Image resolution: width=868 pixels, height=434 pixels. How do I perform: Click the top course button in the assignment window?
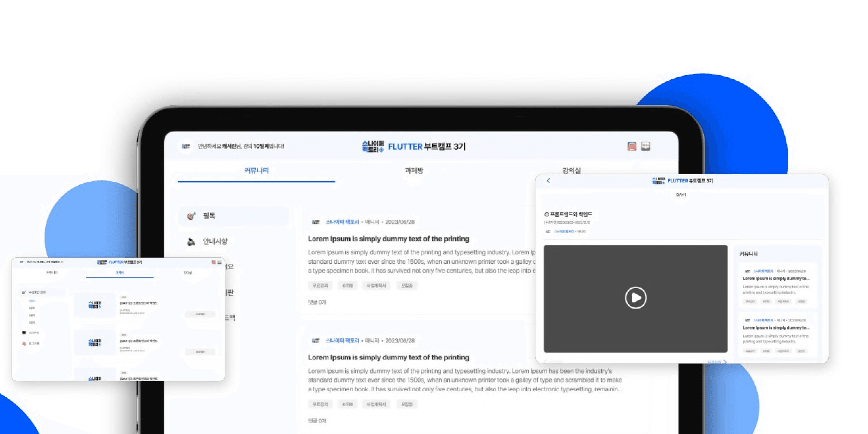pyautogui.click(x=200, y=314)
